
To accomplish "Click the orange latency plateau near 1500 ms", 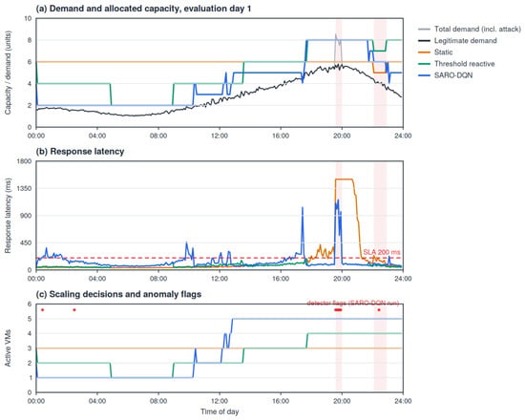I will coord(344,179).
